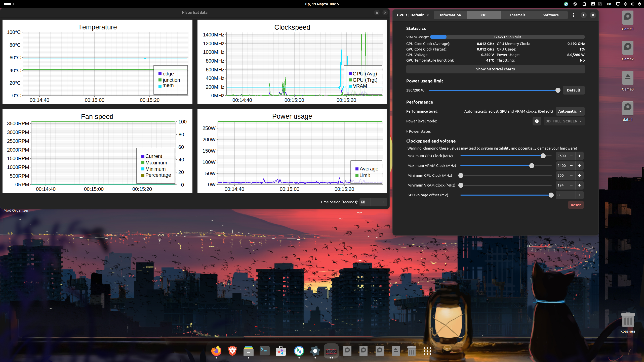Increase time period seconds with plus
This screenshot has width=644, height=362.
point(383,202)
